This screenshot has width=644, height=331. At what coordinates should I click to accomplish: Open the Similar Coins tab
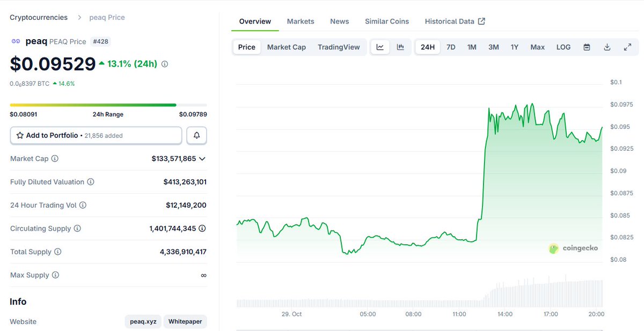pyautogui.click(x=387, y=21)
